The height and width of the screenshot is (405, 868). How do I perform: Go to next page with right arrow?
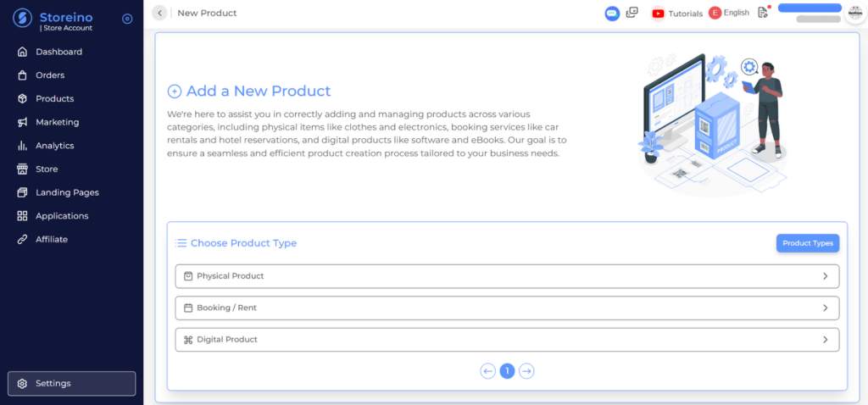(x=526, y=371)
